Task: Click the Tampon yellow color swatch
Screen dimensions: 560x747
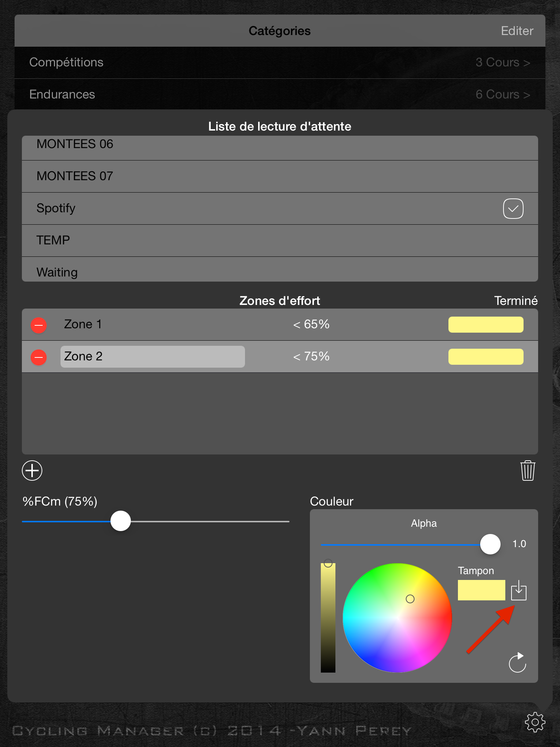Action: tap(481, 590)
